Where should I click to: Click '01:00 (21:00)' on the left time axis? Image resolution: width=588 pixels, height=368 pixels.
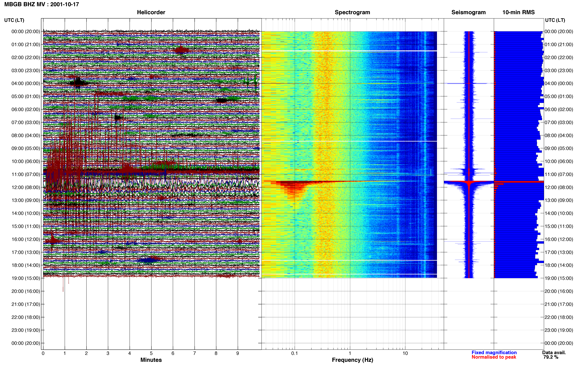26,45
